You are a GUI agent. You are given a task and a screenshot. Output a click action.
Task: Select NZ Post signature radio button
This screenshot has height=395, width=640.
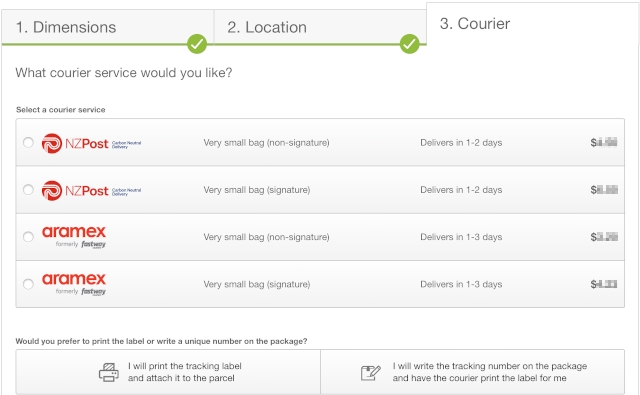(28, 190)
